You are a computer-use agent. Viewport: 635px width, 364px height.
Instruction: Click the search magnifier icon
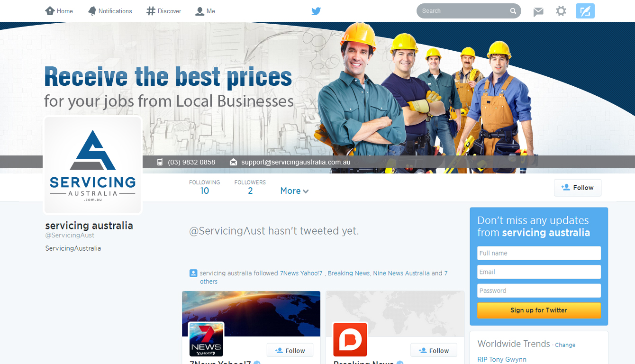point(512,10)
